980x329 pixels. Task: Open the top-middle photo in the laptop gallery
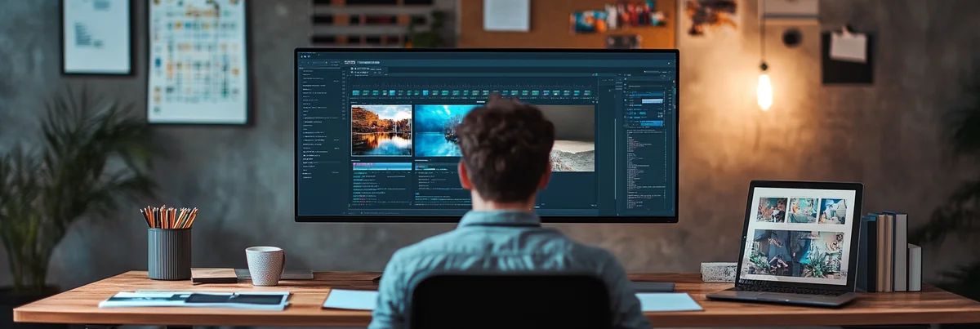click(x=802, y=211)
